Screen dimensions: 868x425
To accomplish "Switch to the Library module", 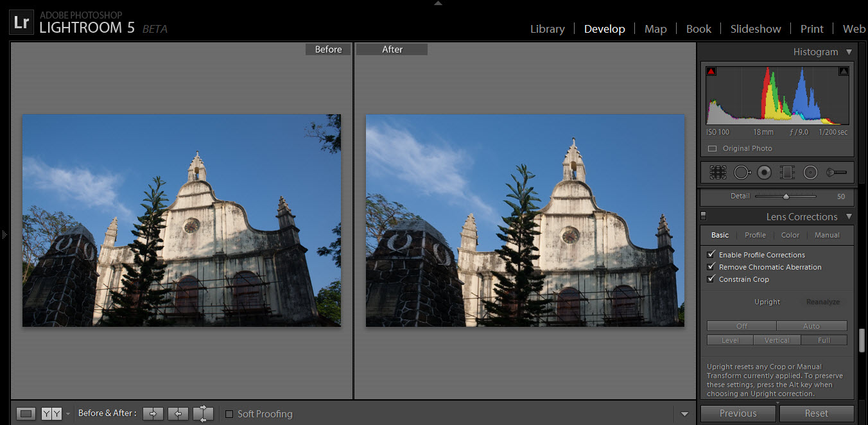I will click(x=547, y=29).
